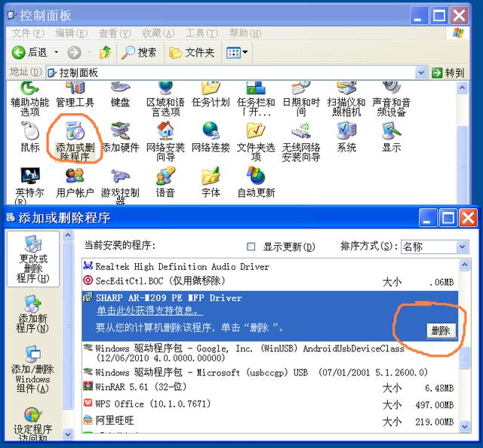Expand the address bar dropdown
The height and width of the screenshot is (448, 483).
pos(421,73)
